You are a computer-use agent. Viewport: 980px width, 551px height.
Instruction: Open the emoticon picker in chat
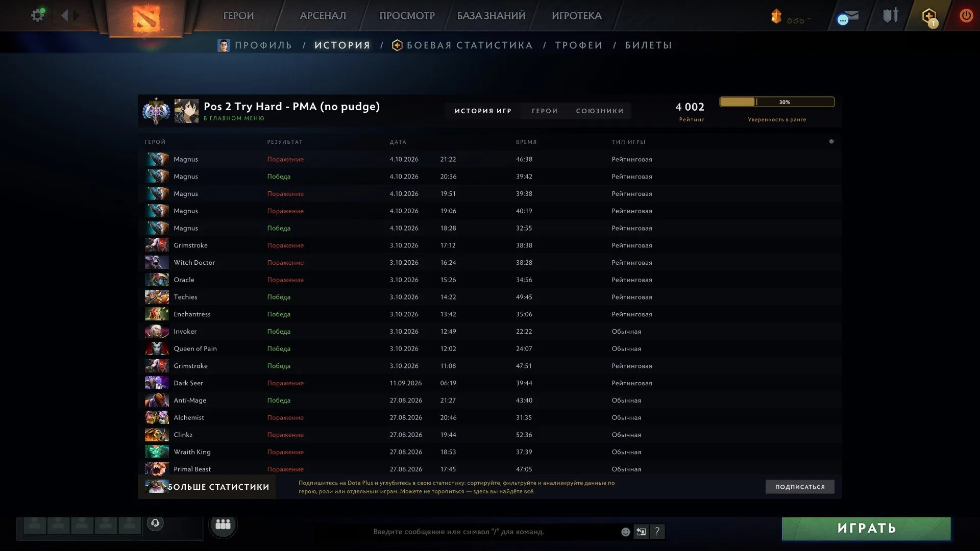[625, 532]
